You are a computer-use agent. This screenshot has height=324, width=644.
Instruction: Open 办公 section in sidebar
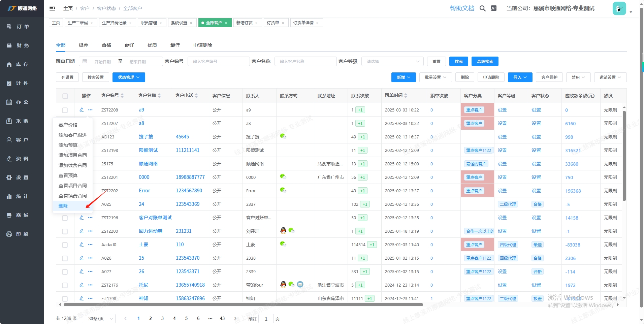[22, 102]
